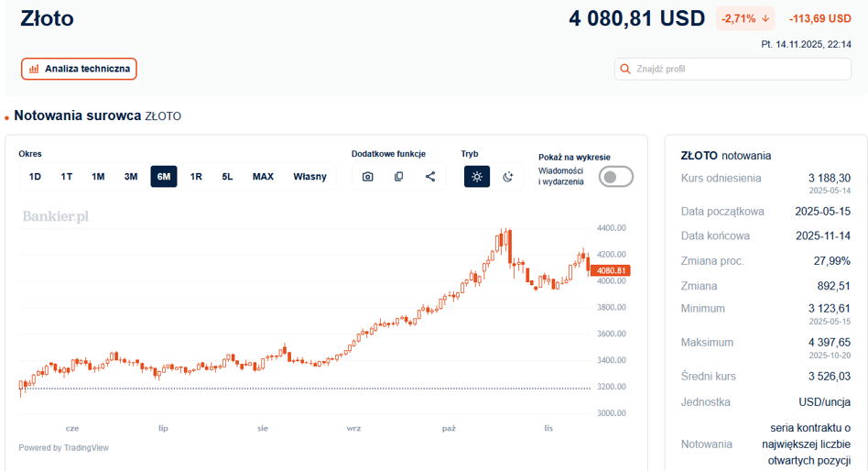The width and height of the screenshot is (868, 471).
Task: Open Analiza techniczna button
Action: point(79,69)
